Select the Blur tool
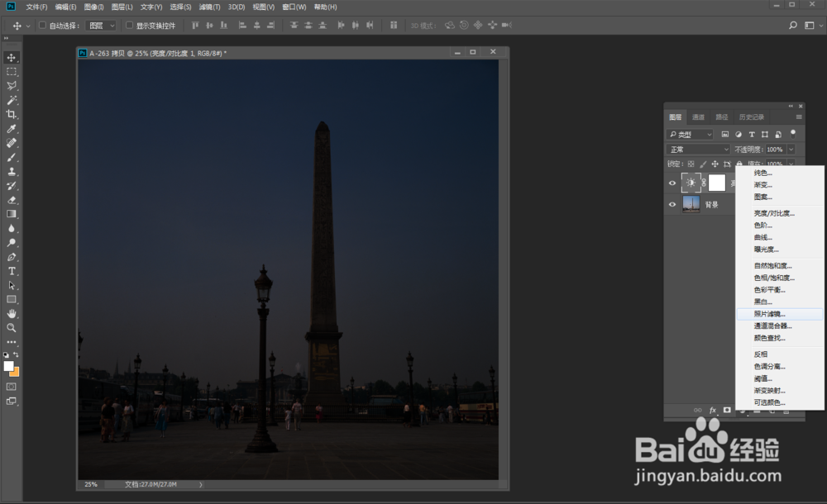The width and height of the screenshot is (827, 504). click(11, 228)
